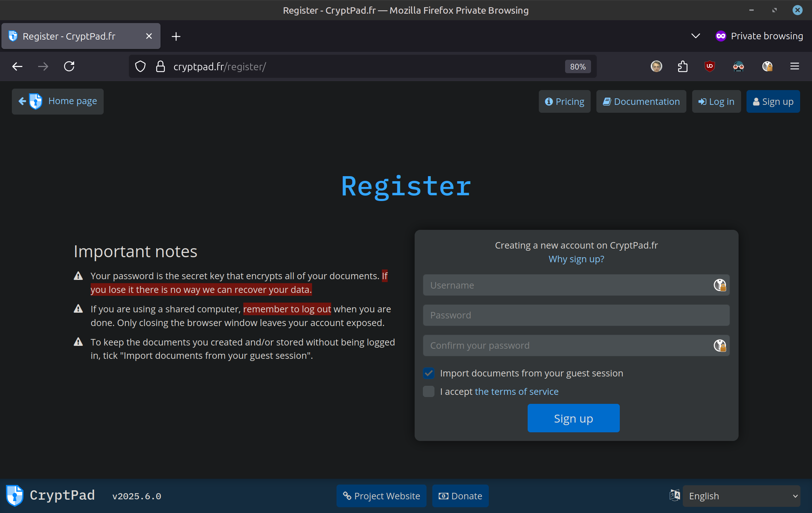Click the 80% zoom level indicator
Viewport: 812px width, 513px height.
pos(578,67)
